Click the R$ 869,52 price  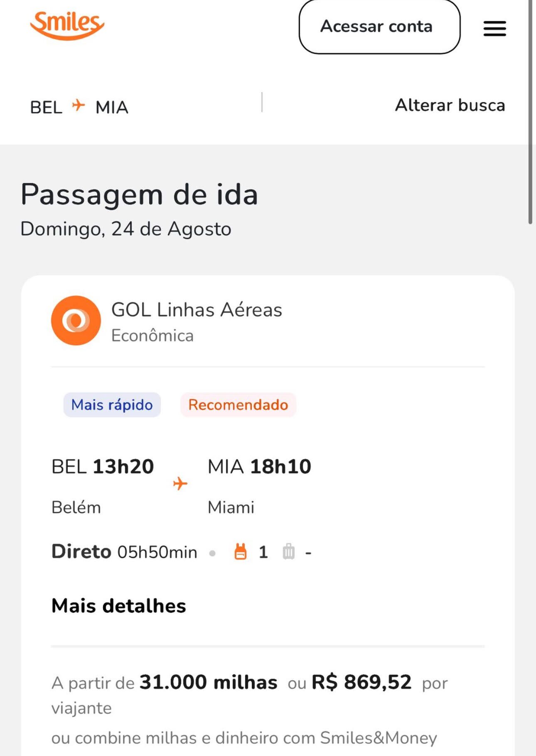[361, 682]
